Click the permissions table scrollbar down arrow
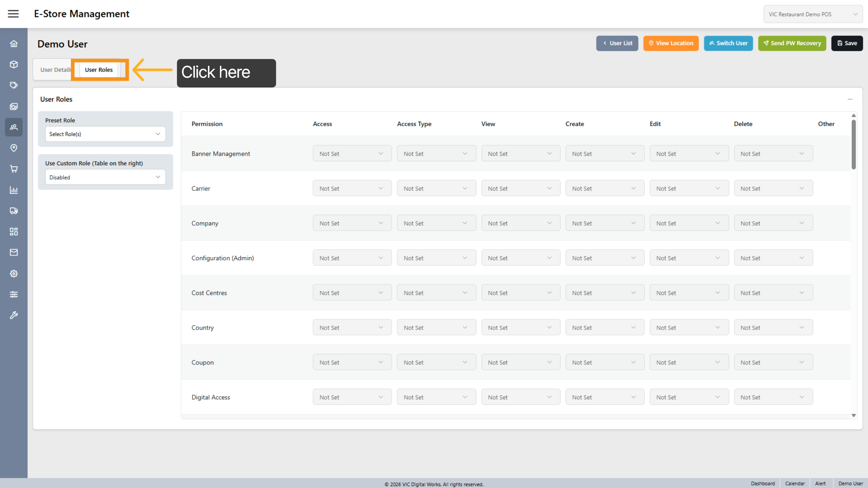The width and height of the screenshot is (868, 488). pos(854,415)
